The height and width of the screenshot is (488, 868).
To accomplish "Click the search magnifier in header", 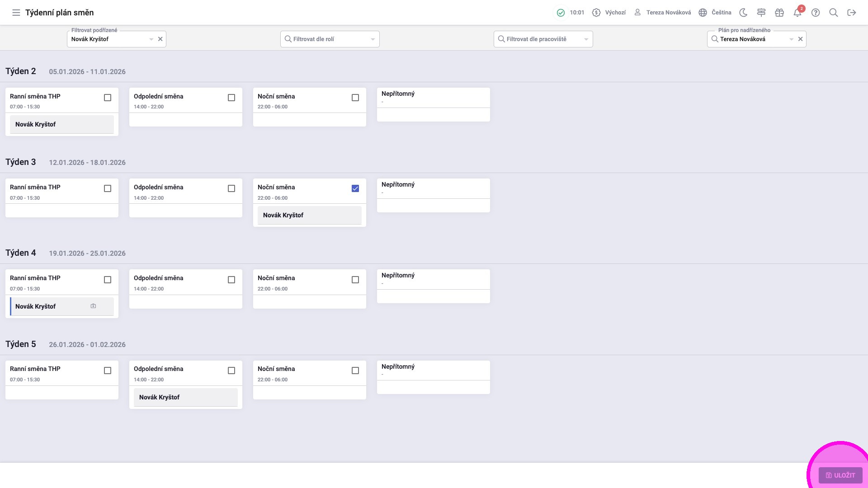I will tap(834, 13).
